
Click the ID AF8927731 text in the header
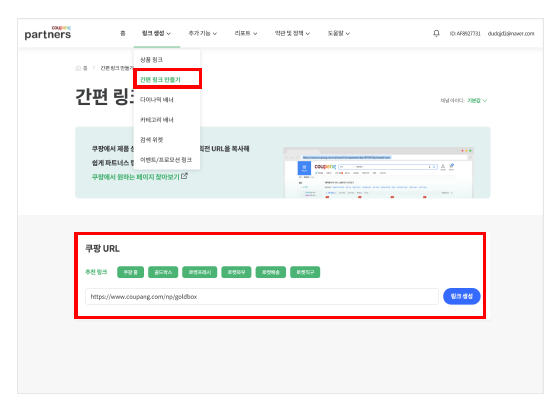coord(465,34)
